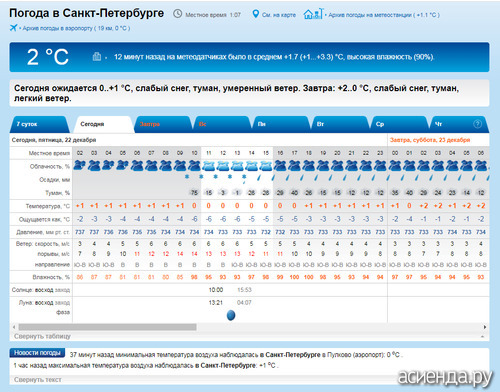Image resolution: width=500 pixels, height=392 pixels.
Task: Click the horizontal scrollbar thumb
Action: (107, 327)
